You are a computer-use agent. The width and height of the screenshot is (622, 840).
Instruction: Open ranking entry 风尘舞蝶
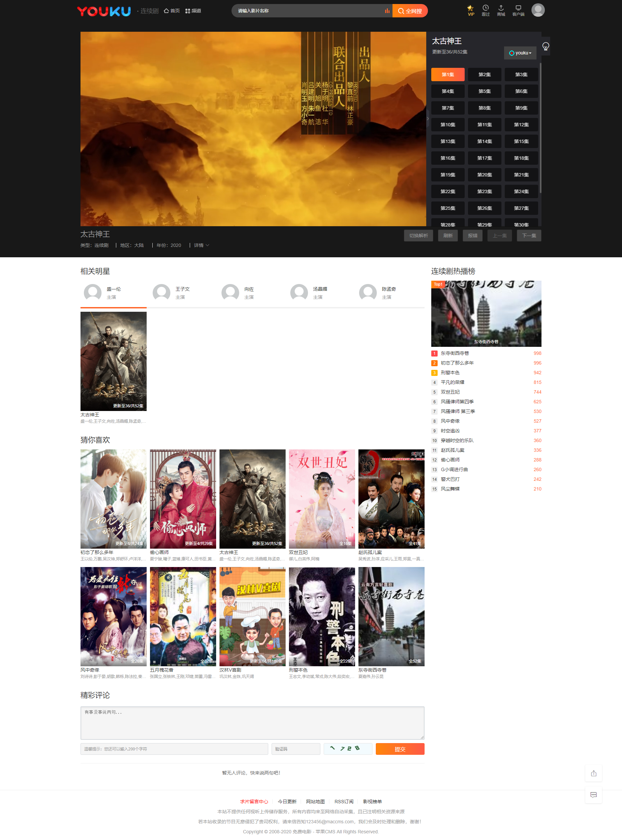pyautogui.click(x=450, y=489)
